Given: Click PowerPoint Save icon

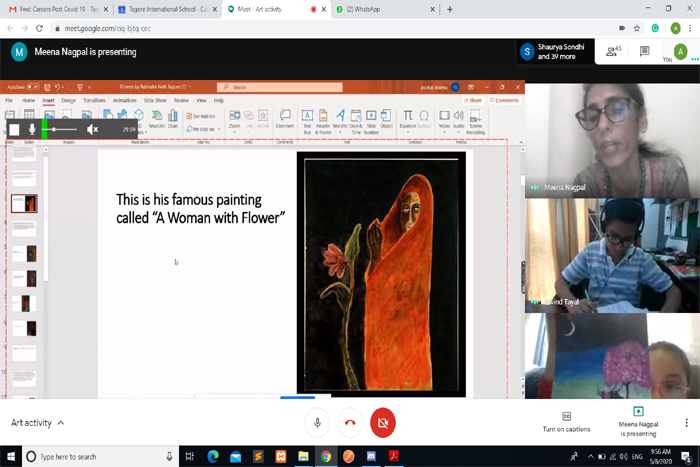Looking at the screenshot, I should 47,87.
